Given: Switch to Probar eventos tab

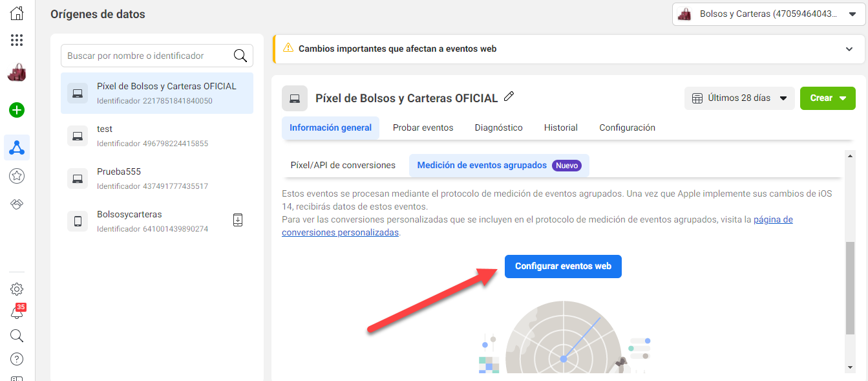Looking at the screenshot, I should 423,128.
